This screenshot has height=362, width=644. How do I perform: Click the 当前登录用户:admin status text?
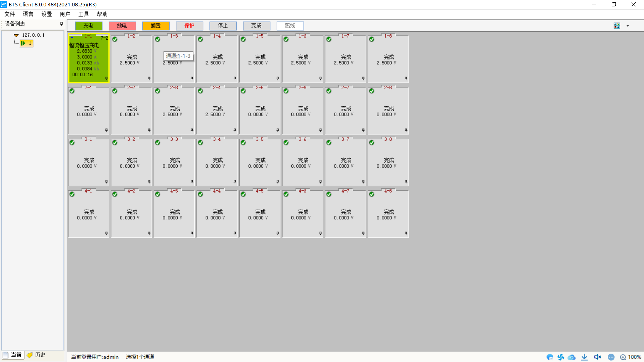95,357
